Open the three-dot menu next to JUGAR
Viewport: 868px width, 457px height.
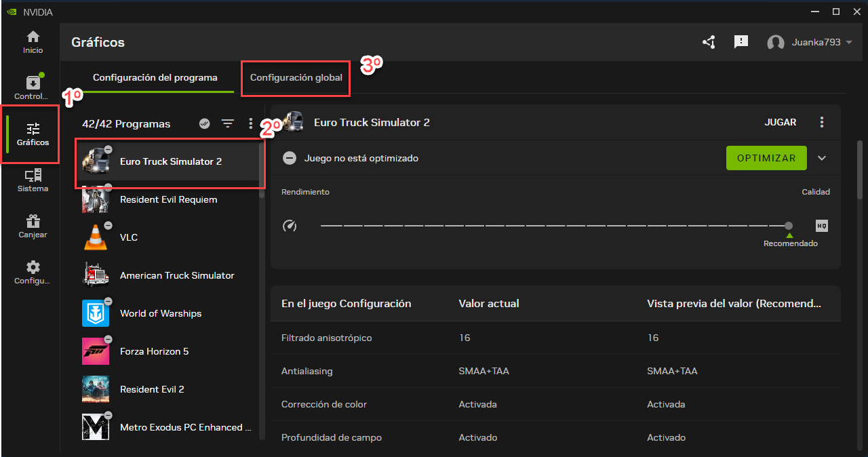point(822,122)
